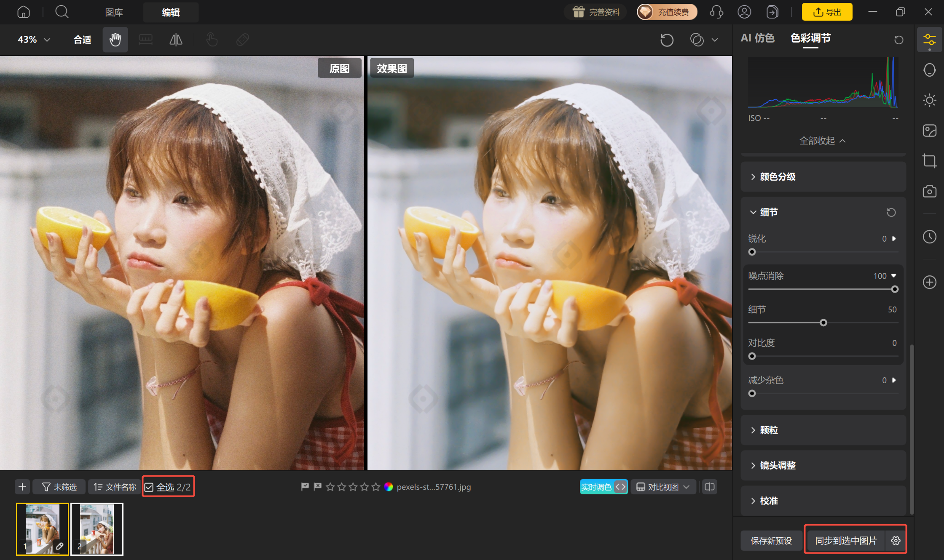Image resolution: width=944 pixels, height=560 pixels.
Task: Click the undo rotate arrow in toolbar
Action: [x=667, y=40]
